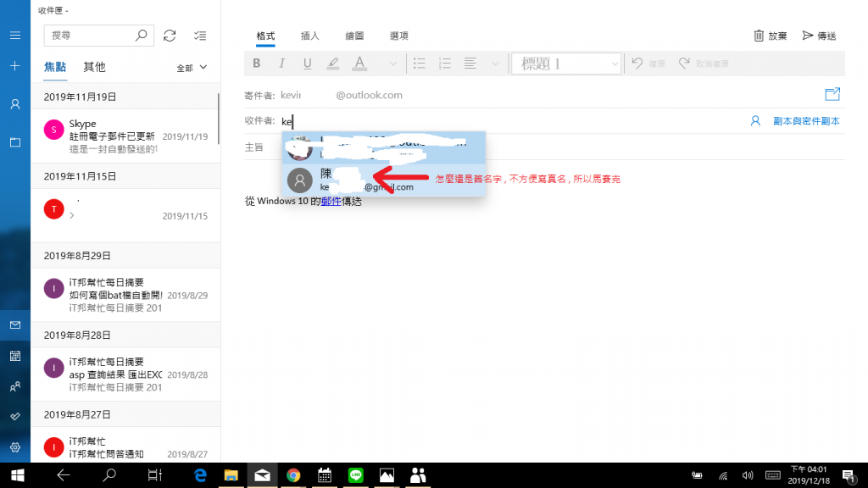This screenshot has height=488, width=868.
Task: Switch to Calendar icon in sidebar
Action: click(x=15, y=356)
